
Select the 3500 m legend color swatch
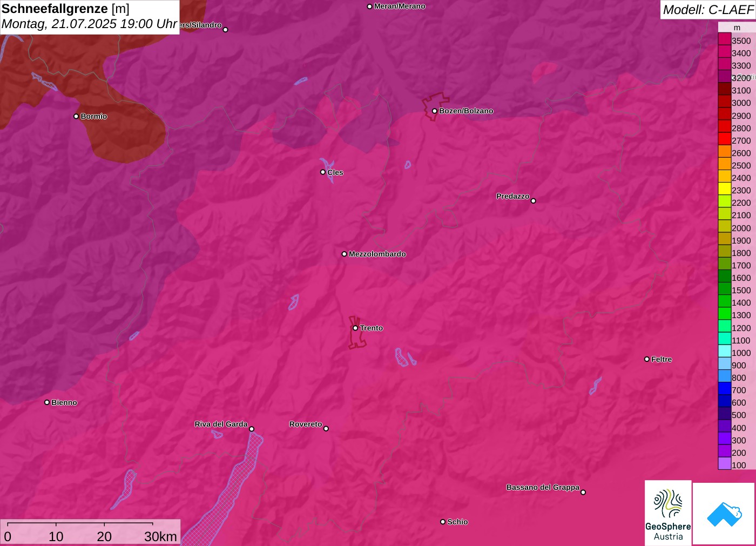pos(725,39)
